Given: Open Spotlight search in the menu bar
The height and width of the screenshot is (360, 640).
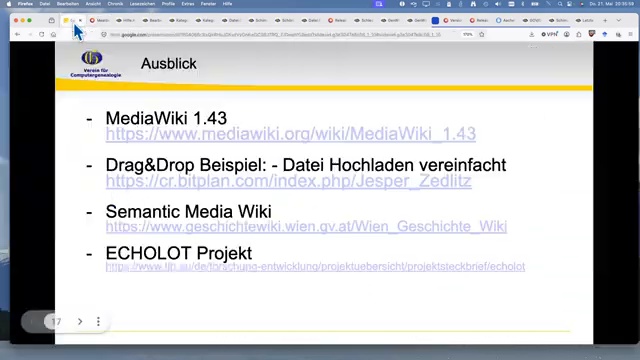Looking at the screenshot, I should coord(560,4).
